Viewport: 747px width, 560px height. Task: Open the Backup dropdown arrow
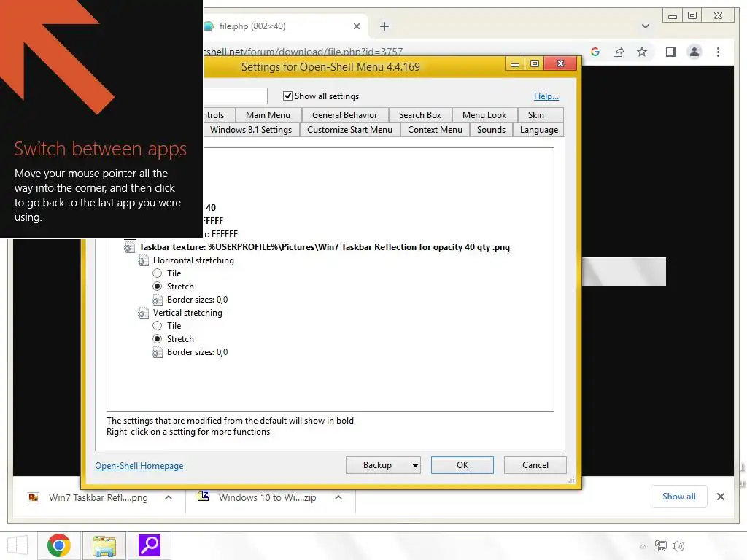(x=415, y=465)
